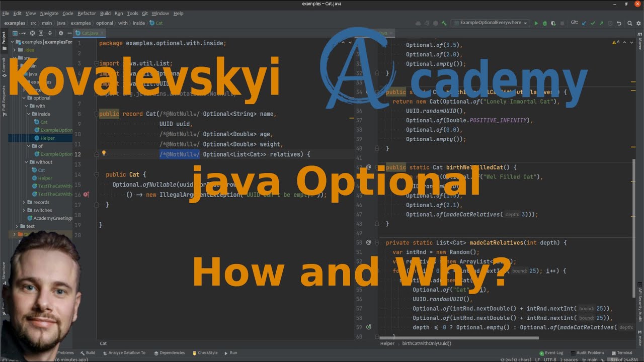The image size is (644, 362).
Task: Open the Navigate menu
Action: (49, 14)
